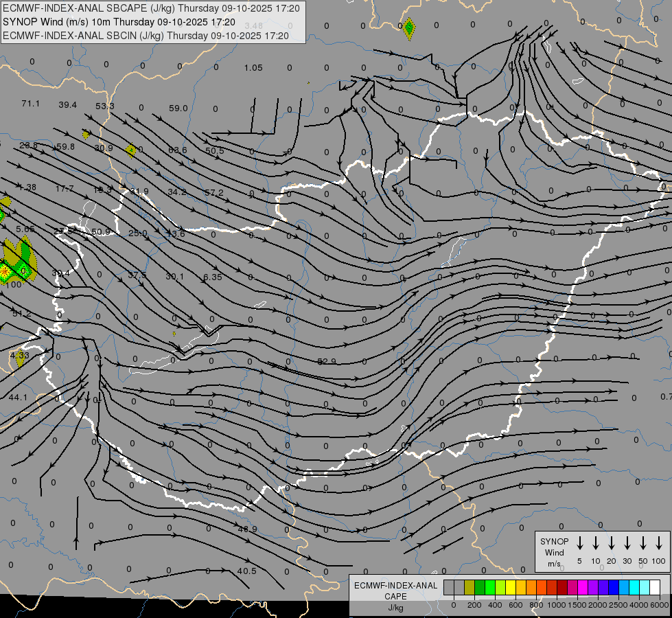The image size is (672, 618).
Task: Click the 17.7 value on the map
Action: [x=65, y=189]
